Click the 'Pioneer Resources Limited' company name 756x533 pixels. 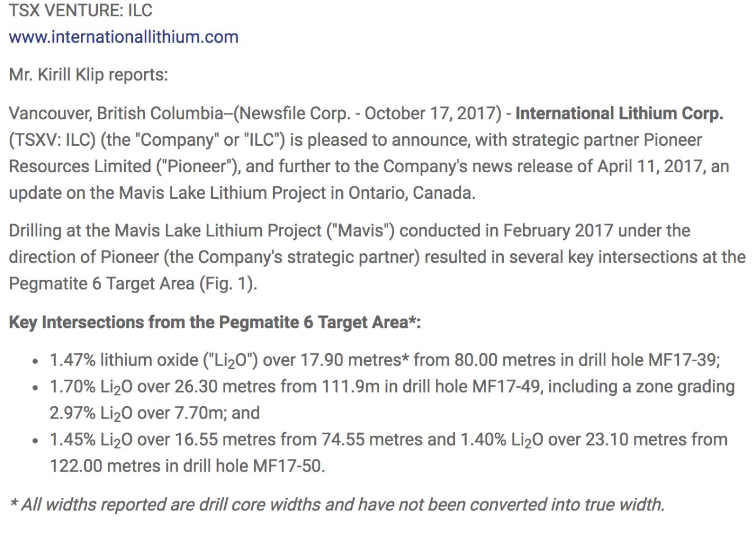click(355, 153)
